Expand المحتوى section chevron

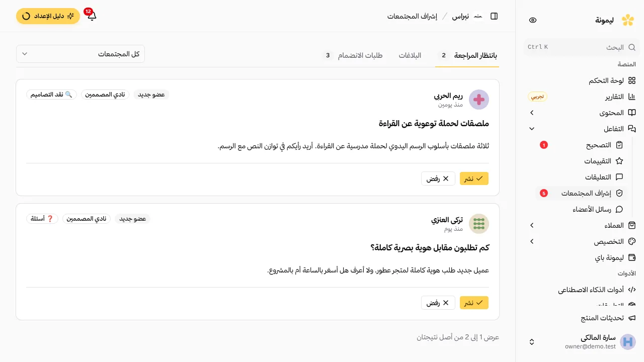532,113
